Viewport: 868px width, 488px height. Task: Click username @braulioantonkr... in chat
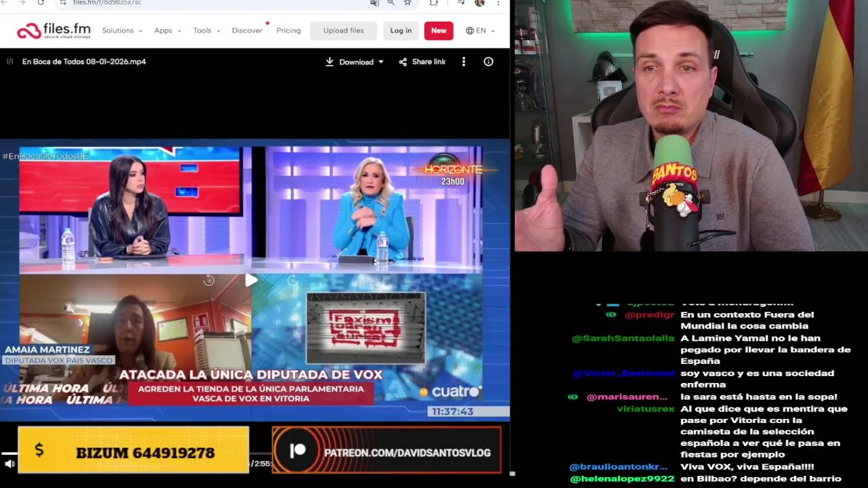point(618,467)
